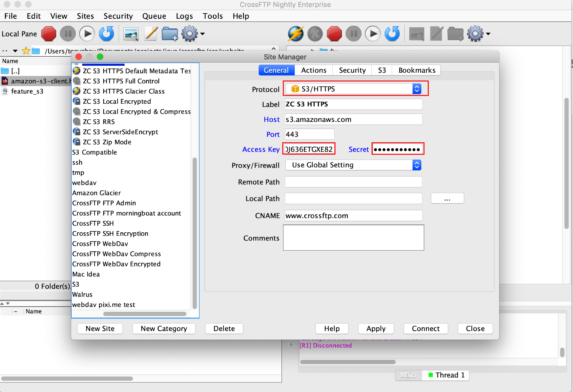This screenshot has height=392, width=573.
Task: Open the Queue menu
Action: click(x=154, y=16)
